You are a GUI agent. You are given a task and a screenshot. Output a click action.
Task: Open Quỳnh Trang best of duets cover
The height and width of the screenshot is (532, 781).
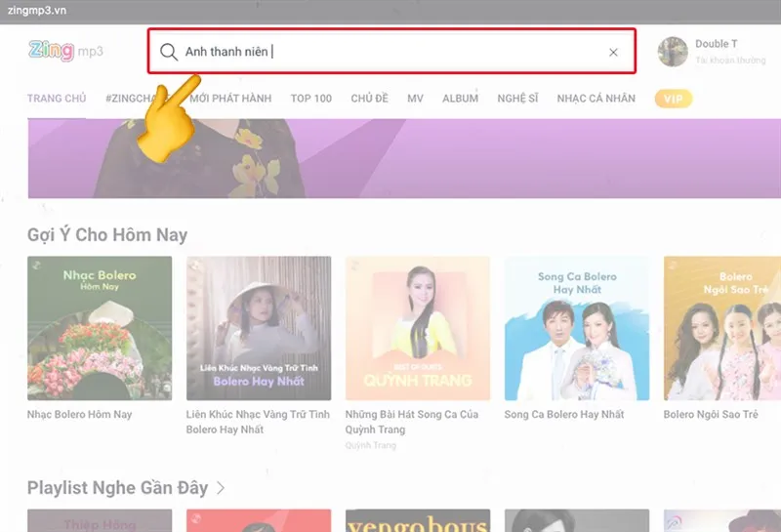(418, 328)
